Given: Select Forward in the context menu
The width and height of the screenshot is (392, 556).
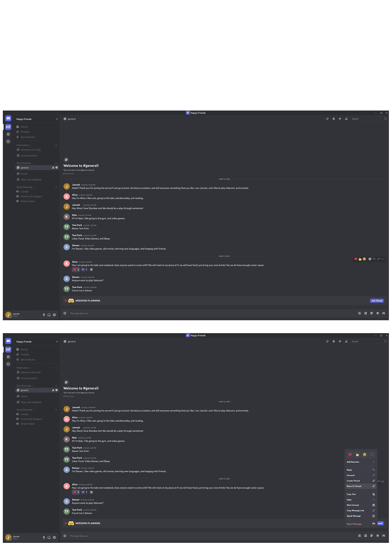Looking at the screenshot, I should click(361, 475).
